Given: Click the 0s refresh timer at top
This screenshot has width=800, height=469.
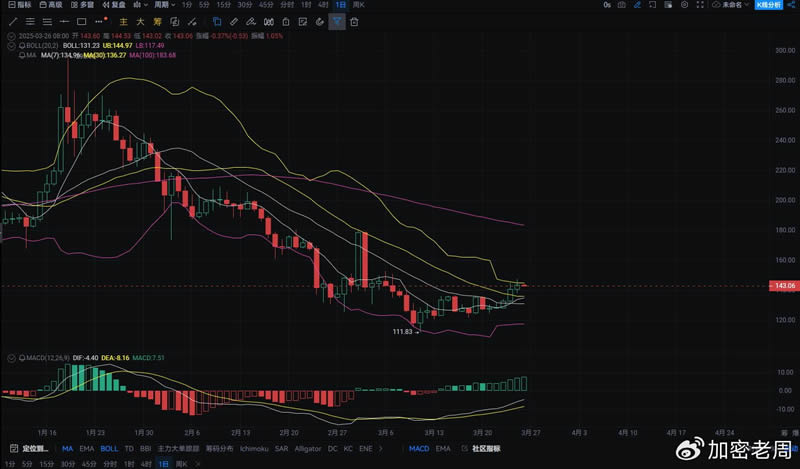Looking at the screenshot, I should [x=607, y=5].
